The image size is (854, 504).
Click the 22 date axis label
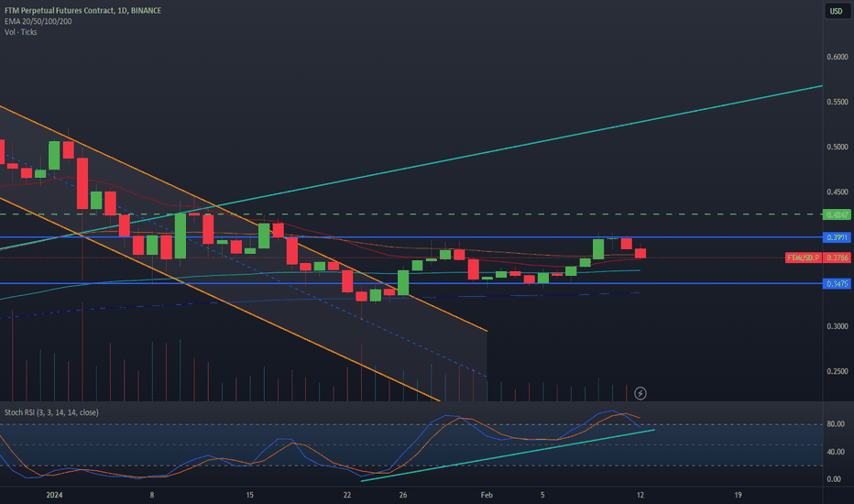pos(347,495)
